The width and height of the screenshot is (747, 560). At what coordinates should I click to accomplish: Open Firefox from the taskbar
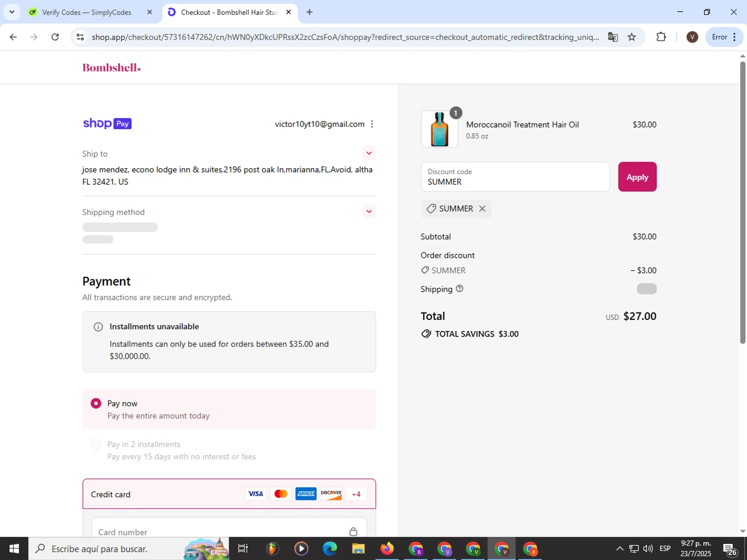pos(387,549)
